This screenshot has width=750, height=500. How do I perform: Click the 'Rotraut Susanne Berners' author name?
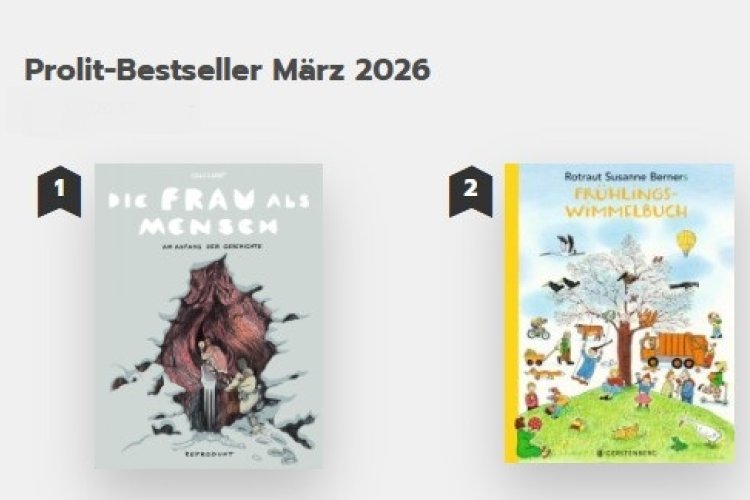[x=626, y=177]
